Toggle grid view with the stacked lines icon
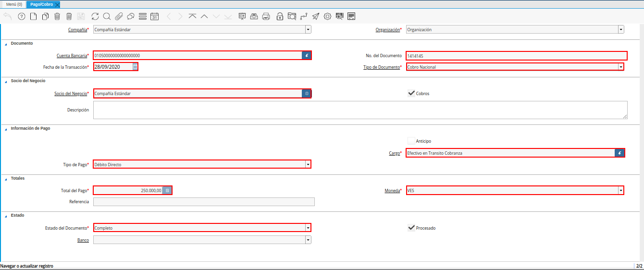The height and width of the screenshot is (270, 644). click(143, 16)
